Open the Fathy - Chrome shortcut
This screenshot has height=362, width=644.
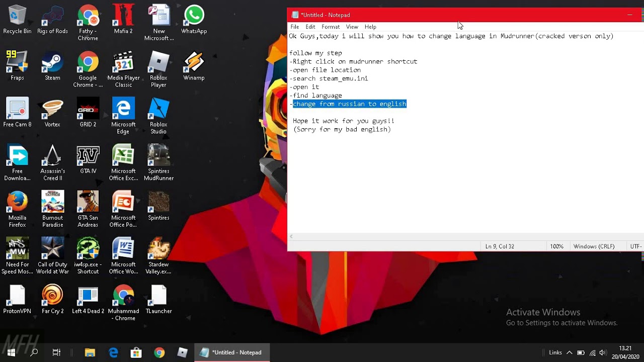click(x=88, y=24)
